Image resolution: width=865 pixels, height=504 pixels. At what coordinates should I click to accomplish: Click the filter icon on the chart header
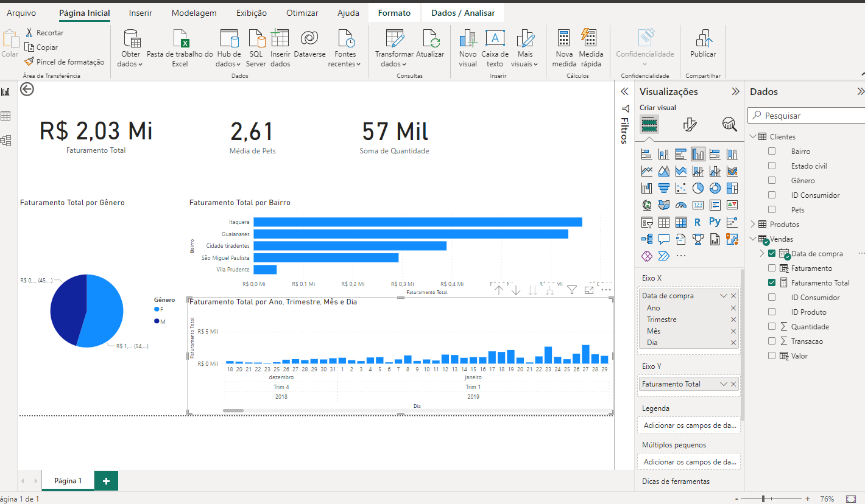click(572, 290)
